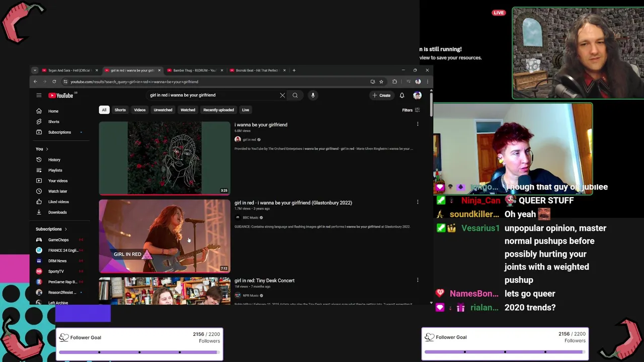This screenshot has height=362, width=644.
Task: Switch to the Bambie Thug - REDRUM tab
Action: click(194, 70)
